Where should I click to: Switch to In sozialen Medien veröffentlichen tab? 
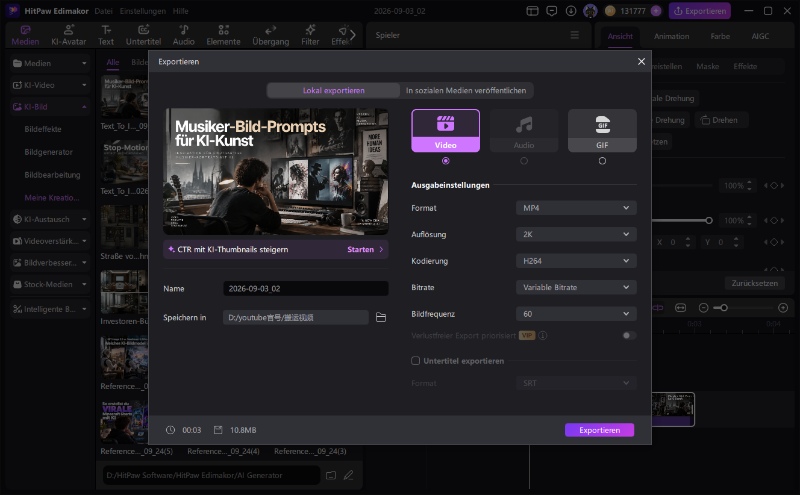pyautogui.click(x=466, y=90)
